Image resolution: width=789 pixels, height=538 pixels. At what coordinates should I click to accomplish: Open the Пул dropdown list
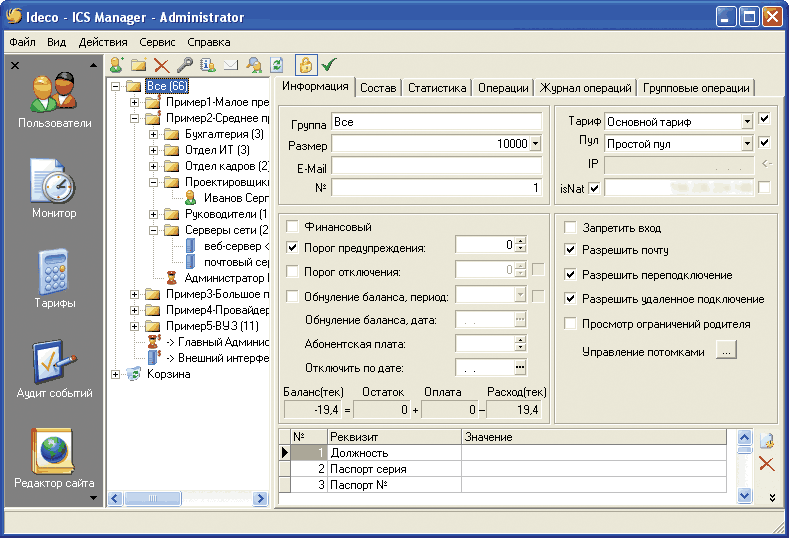pos(747,143)
